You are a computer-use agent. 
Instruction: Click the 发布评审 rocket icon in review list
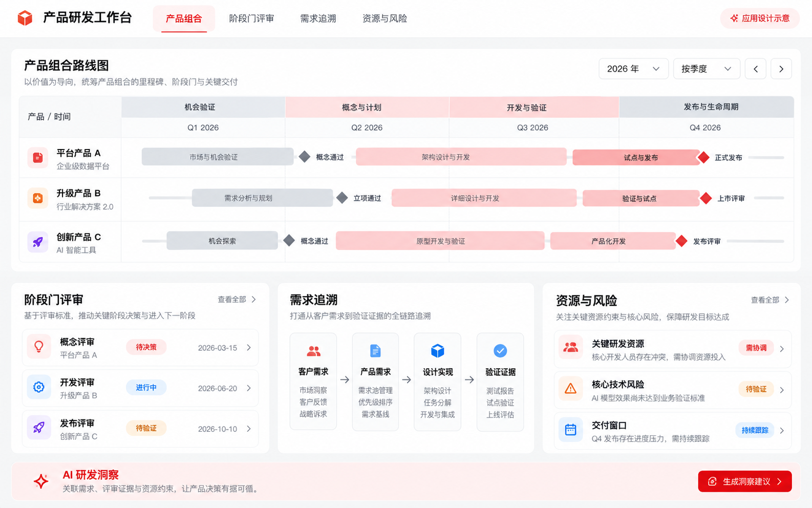pyautogui.click(x=39, y=428)
